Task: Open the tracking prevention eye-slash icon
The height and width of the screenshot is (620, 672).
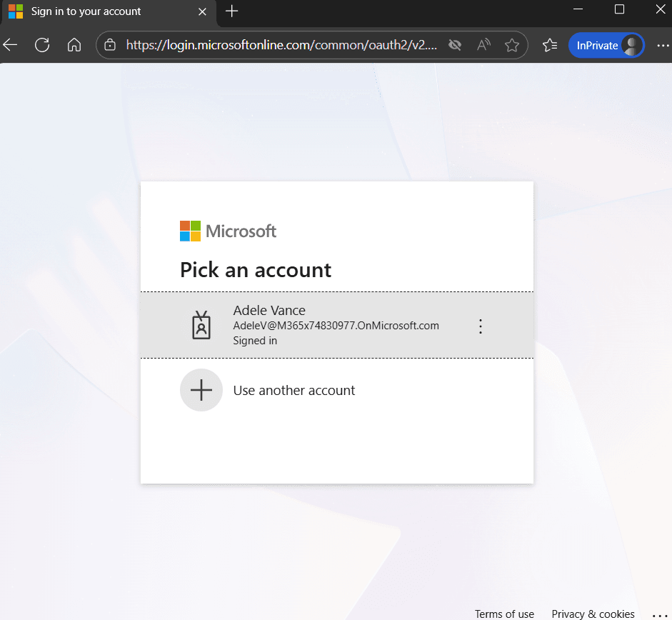Action: (454, 45)
